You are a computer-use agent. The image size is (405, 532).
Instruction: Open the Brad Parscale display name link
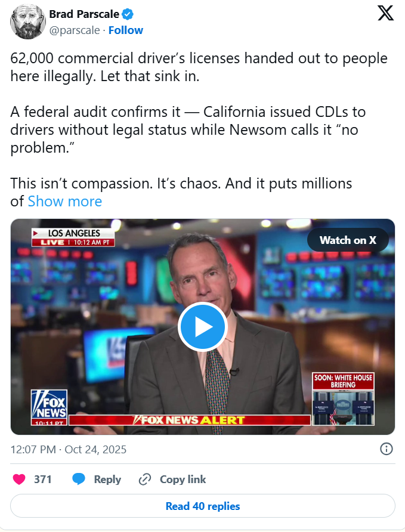(x=84, y=14)
